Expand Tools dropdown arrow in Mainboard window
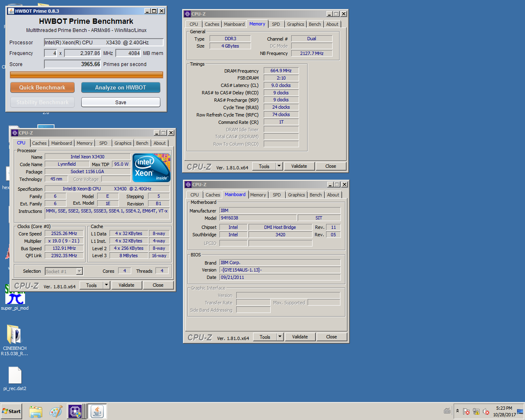Screen dimensions: 525x420 280,337
